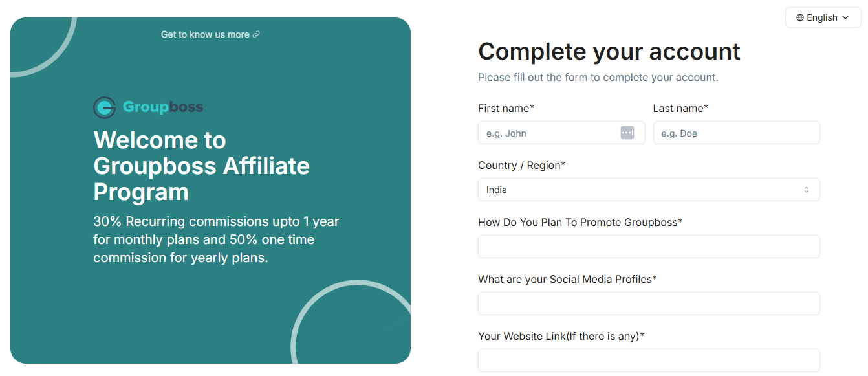Click the 'Last name*' label
Screen dimensions: 868x376
(x=680, y=108)
